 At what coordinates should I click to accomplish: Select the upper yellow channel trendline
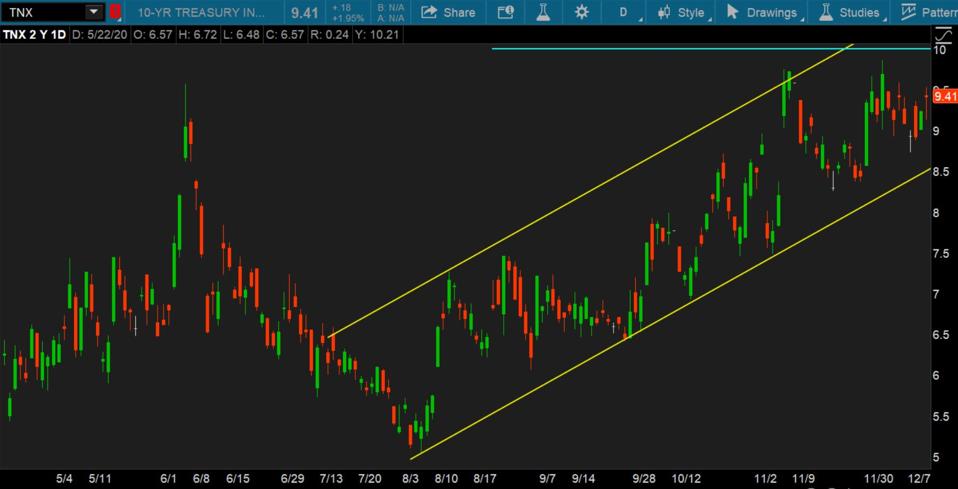[590, 190]
